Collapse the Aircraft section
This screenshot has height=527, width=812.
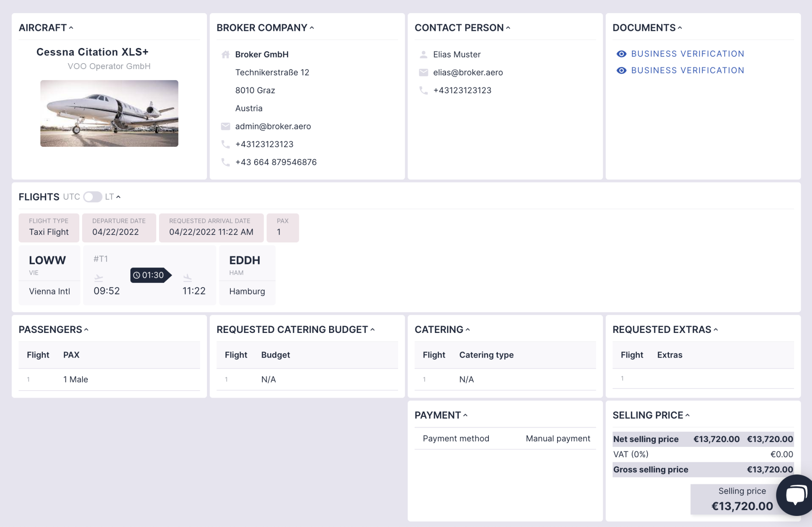point(71,28)
